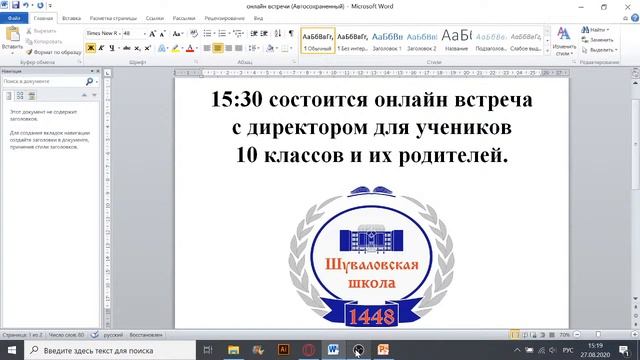Click the Clear Formatting icon
This screenshot has width=640, height=360.
pos(194,33)
